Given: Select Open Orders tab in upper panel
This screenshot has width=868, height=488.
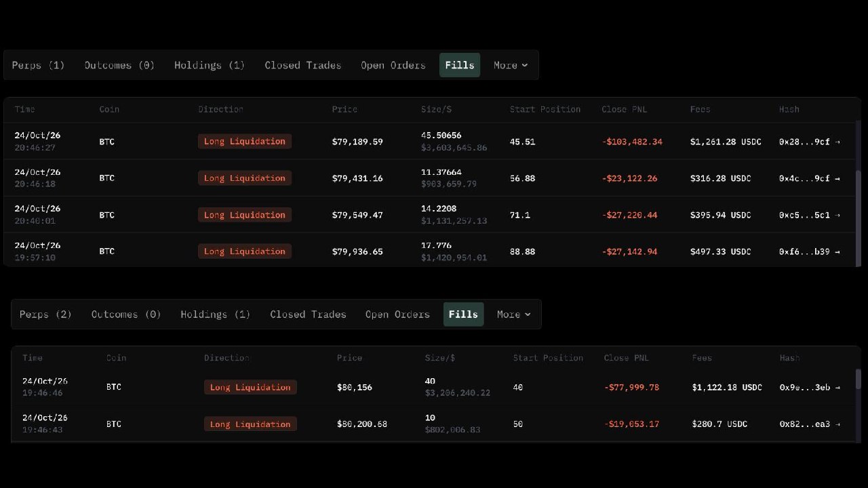Looking at the screenshot, I should [393, 65].
